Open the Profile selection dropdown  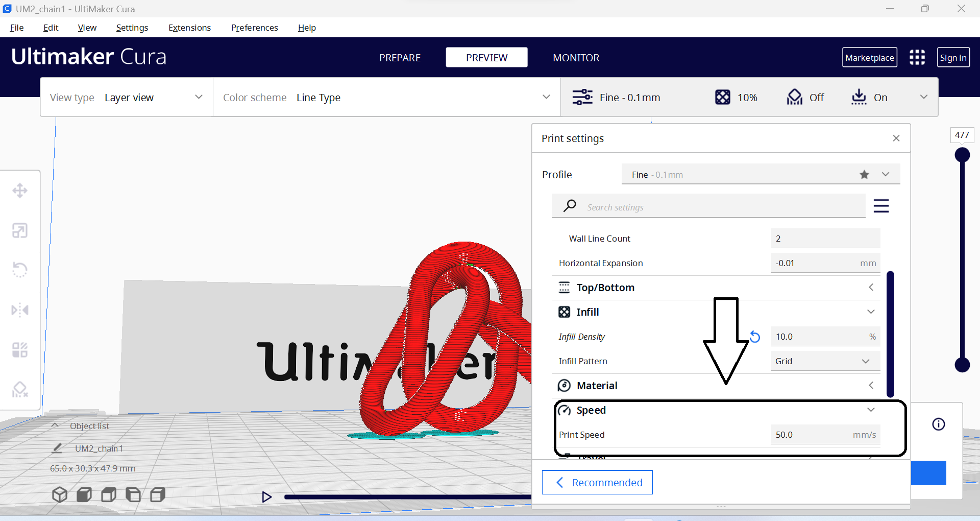tap(761, 174)
